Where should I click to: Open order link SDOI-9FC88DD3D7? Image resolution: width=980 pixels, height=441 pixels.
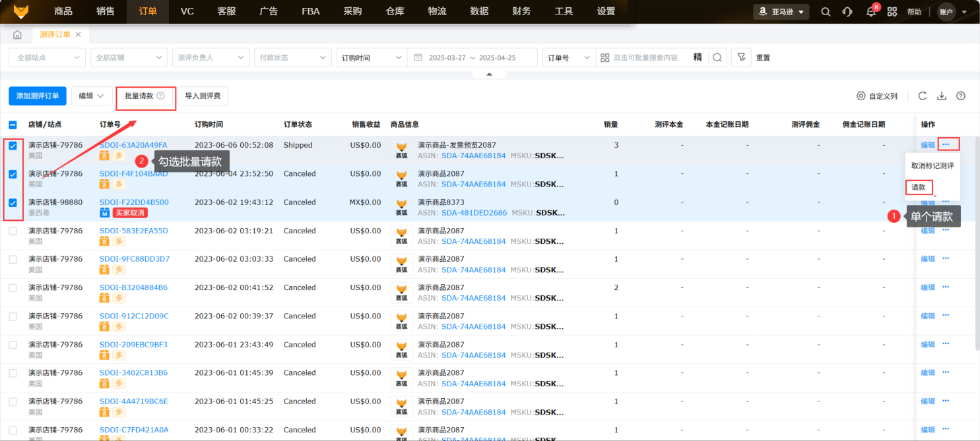point(134,259)
